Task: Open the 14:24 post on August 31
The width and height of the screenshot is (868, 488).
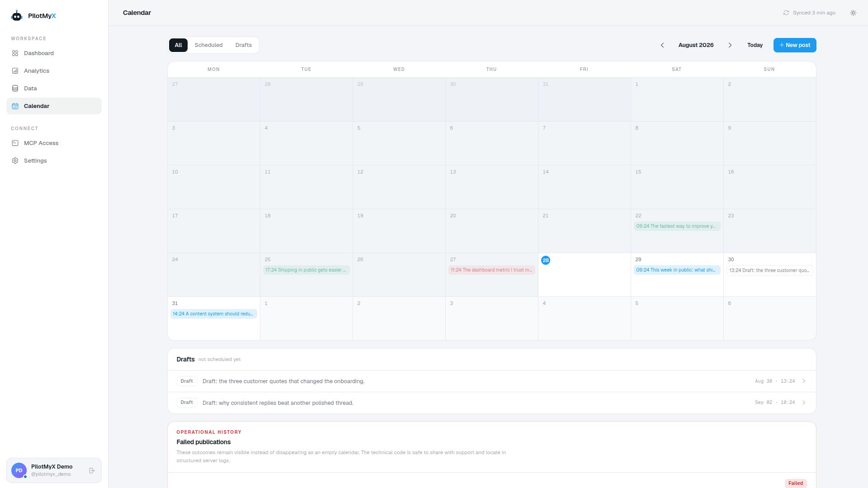Action: (x=214, y=314)
